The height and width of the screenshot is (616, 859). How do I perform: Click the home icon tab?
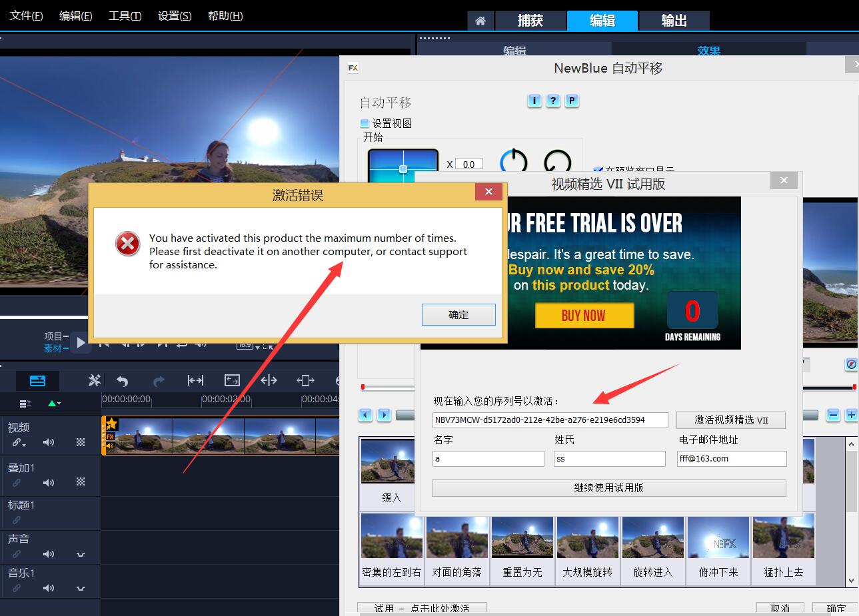tap(480, 21)
